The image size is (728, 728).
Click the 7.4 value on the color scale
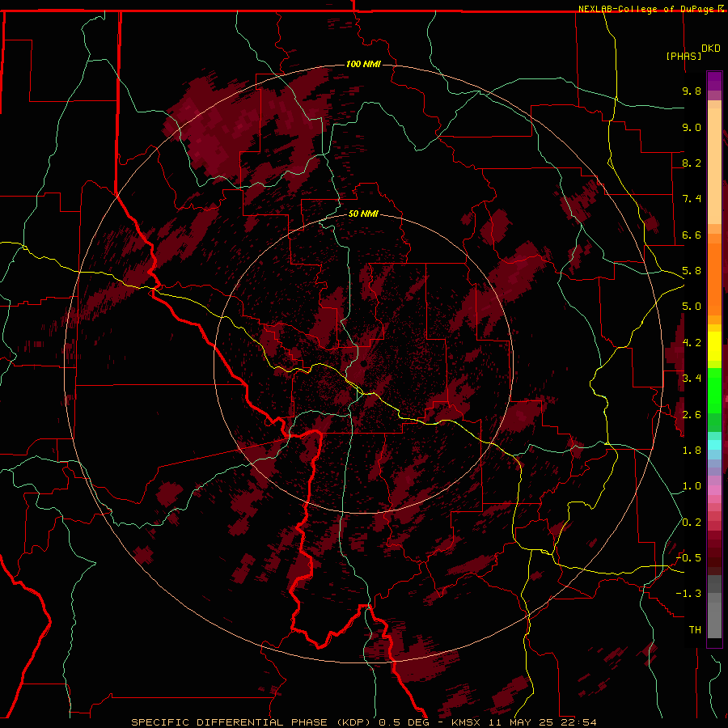tap(692, 199)
